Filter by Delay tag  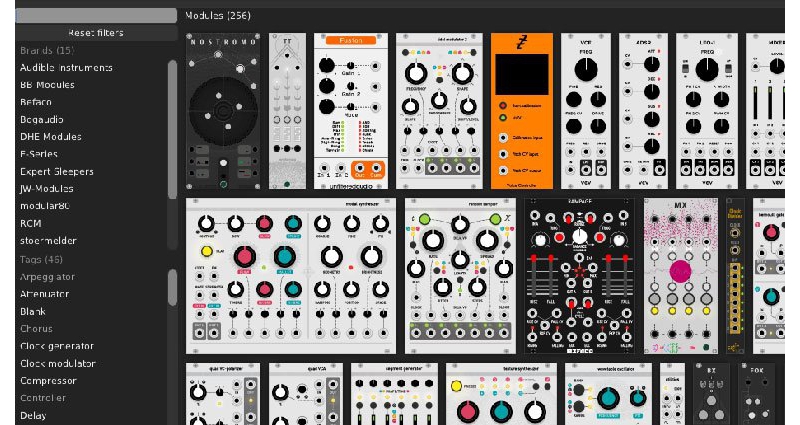(x=33, y=416)
